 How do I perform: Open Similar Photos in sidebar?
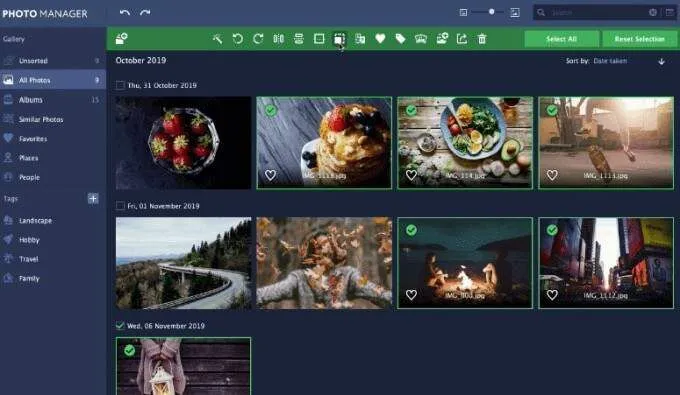(x=53, y=119)
